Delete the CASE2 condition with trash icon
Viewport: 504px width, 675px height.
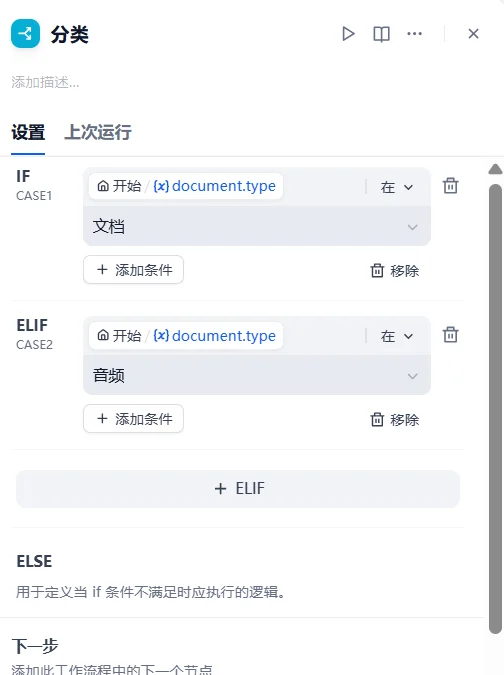point(451,334)
